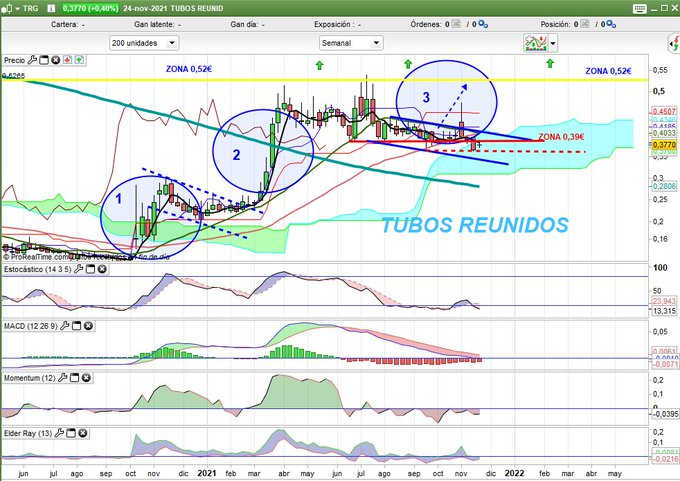Remove the Elder Ray indicator panel
Image resolution: width=680 pixels, height=481 pixels.
(83, 433)
